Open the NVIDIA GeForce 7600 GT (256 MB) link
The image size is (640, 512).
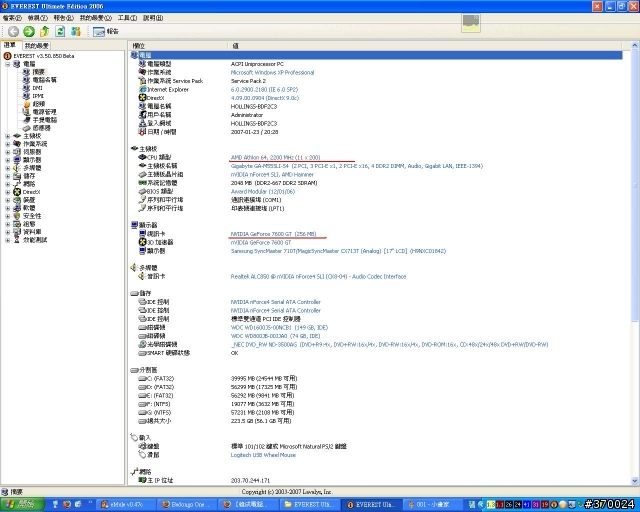click(273, 234)
